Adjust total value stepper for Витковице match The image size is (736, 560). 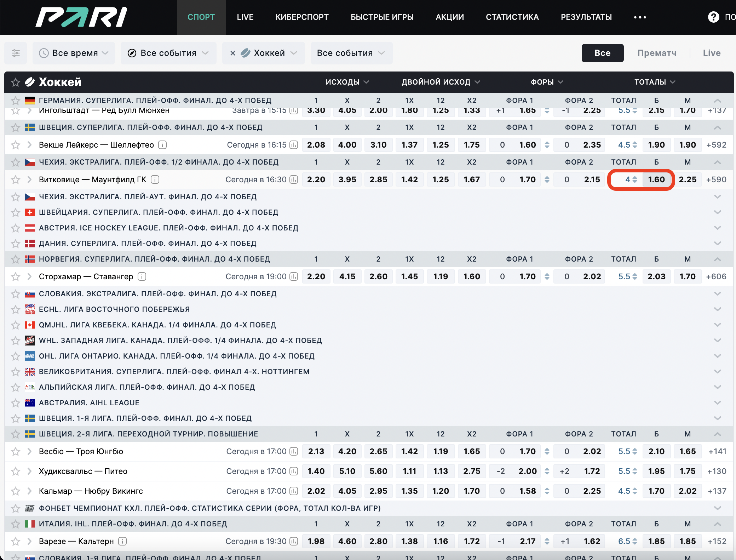634,179
